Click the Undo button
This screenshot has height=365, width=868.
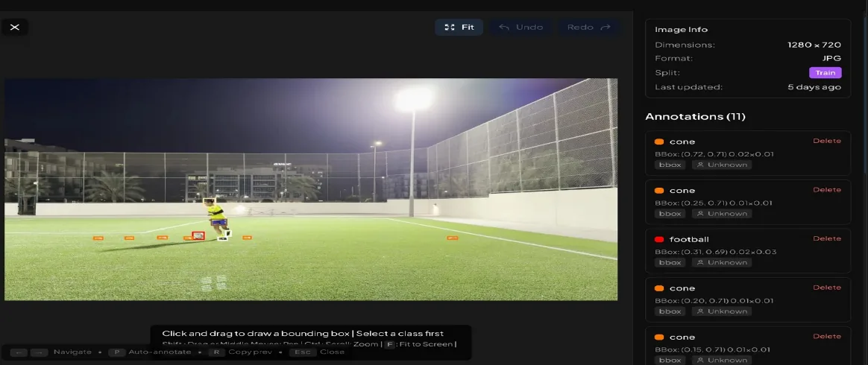[x=521, y=27]
